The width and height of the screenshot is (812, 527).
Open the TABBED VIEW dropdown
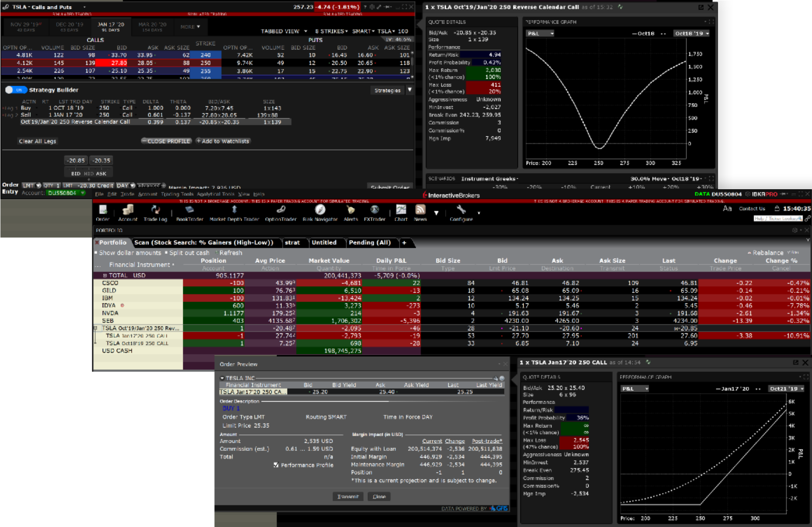[284, 31]
